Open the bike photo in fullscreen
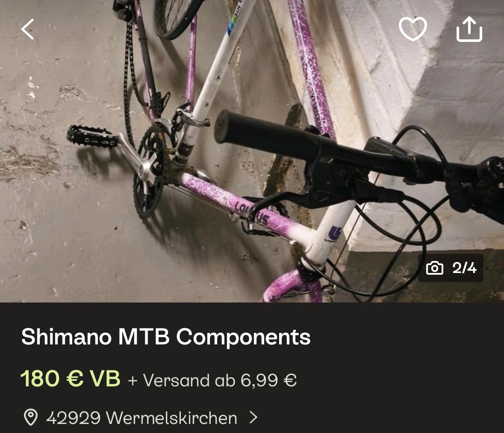 (252, 151)
